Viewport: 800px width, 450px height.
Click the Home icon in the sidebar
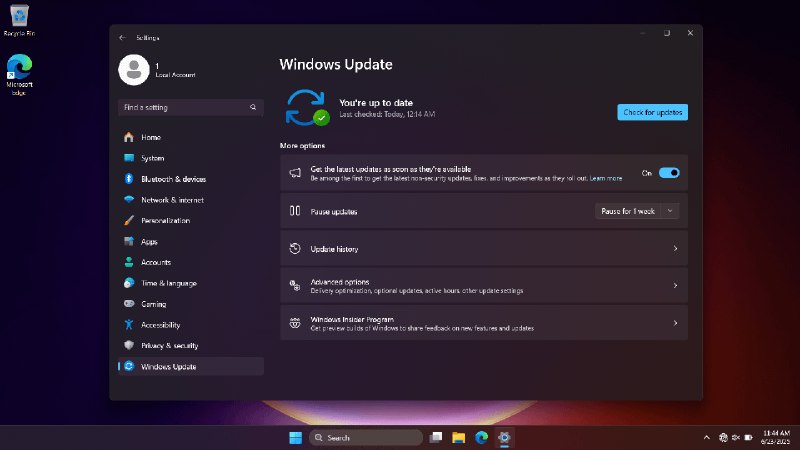point(129,137)
